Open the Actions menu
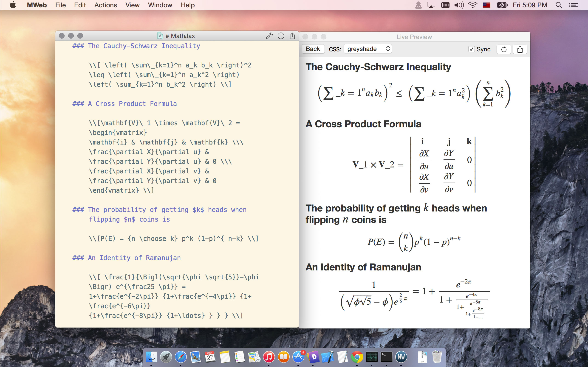Image resolution: width=588 pixels, height=367 pixels. pyautogui.click(x=105, y=5)
